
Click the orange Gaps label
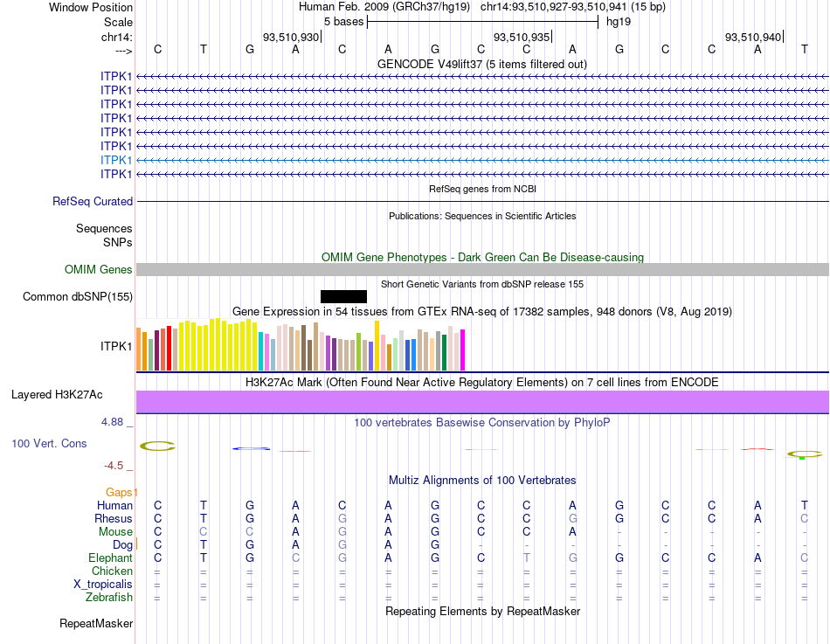coord(119,493)
